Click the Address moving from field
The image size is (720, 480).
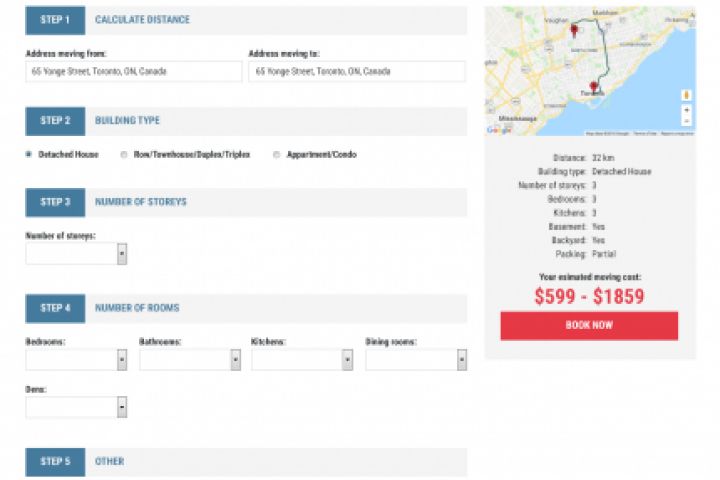coord(134,72)
